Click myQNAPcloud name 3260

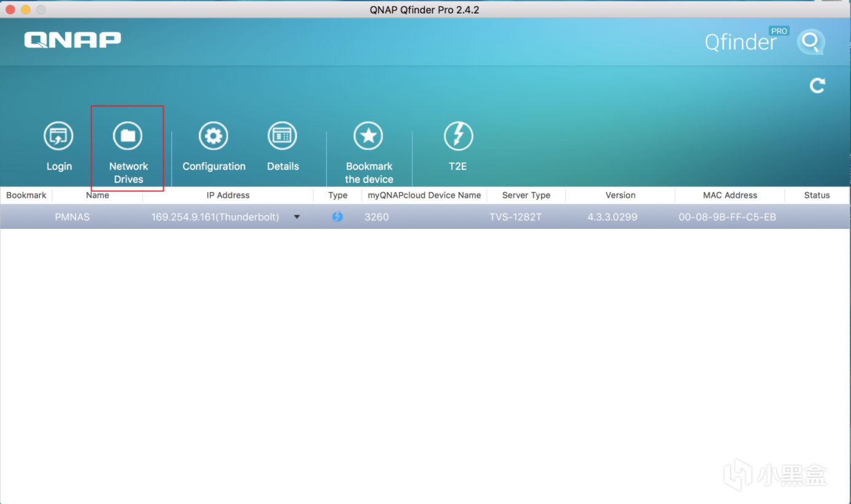[x=376, y=217]
